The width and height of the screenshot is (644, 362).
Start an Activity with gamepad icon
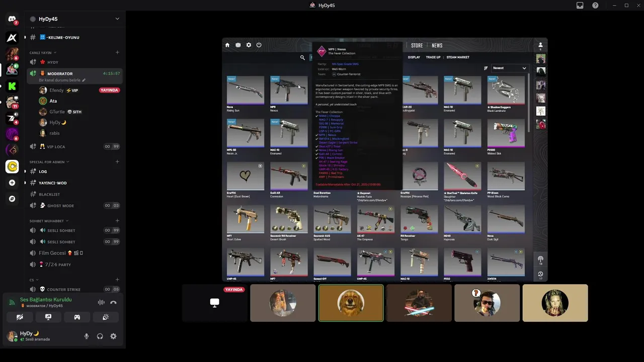coord(77,317)
